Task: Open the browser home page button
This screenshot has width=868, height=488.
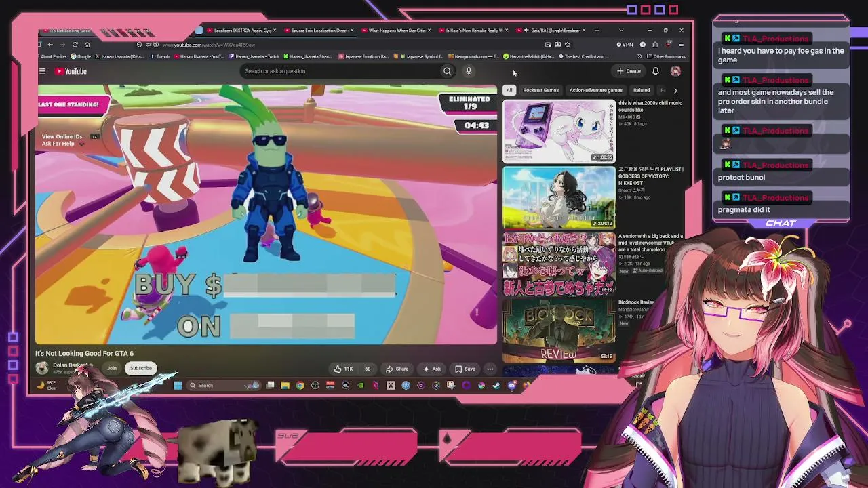Action: pos(87,45)
